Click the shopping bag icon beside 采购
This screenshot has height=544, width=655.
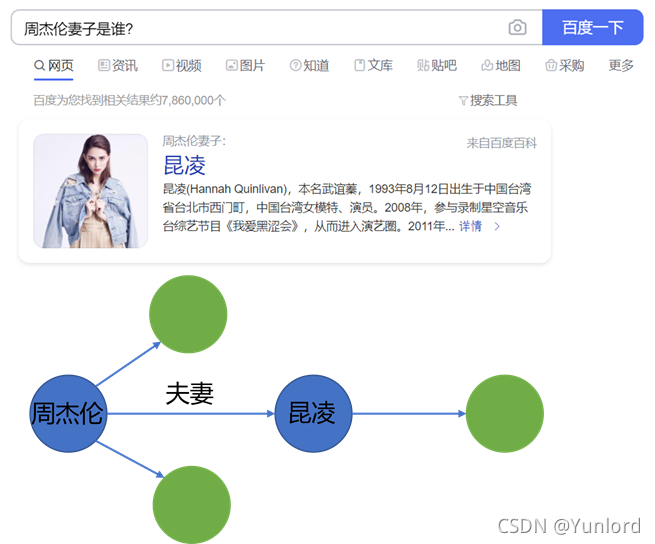(551, 65)
